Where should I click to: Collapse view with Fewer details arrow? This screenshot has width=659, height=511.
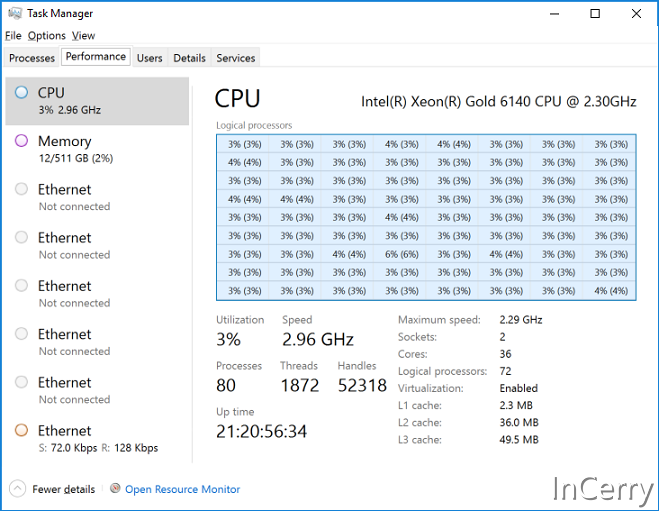click(17, 489)
